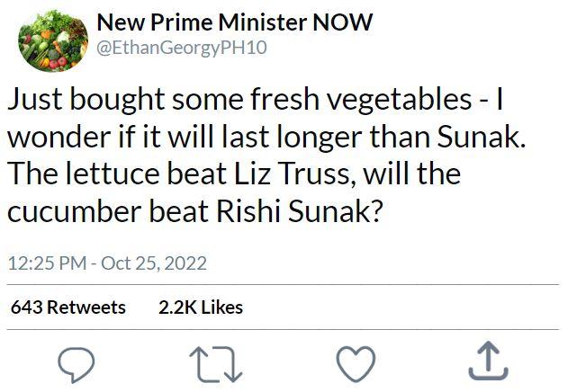Show the 2.2K Likes list
Viewport: 568px width, 392px height.
201,307
